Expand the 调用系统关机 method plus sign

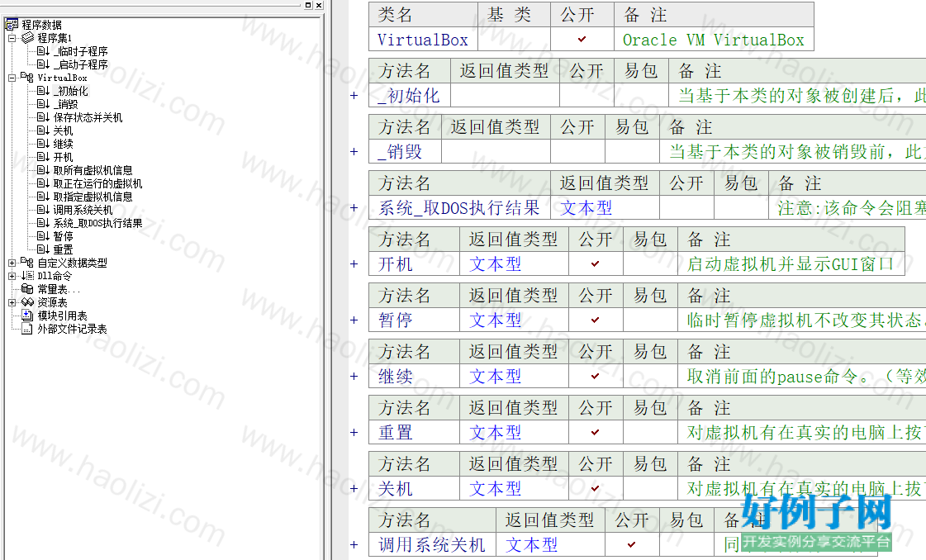coord(354,544)
